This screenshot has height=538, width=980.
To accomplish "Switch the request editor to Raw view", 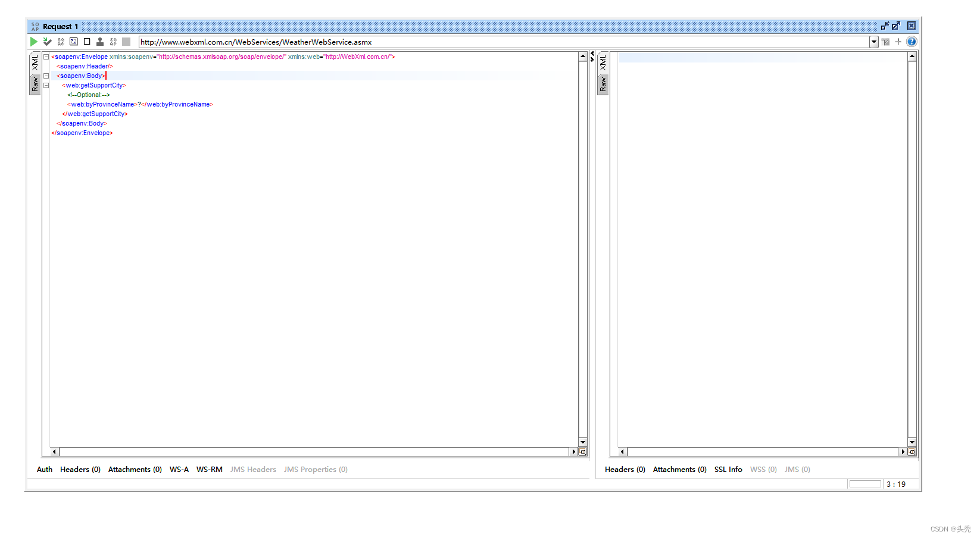I will 35,84.
